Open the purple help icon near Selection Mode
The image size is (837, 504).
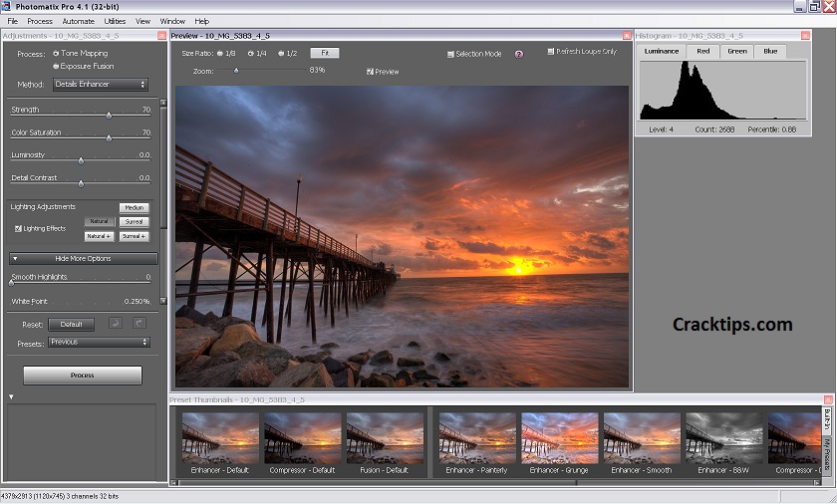(x=519, y=54)
